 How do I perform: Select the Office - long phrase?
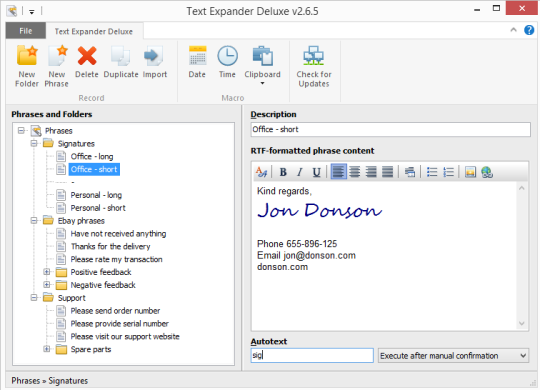pyautogui.click(x=92, y=156)
